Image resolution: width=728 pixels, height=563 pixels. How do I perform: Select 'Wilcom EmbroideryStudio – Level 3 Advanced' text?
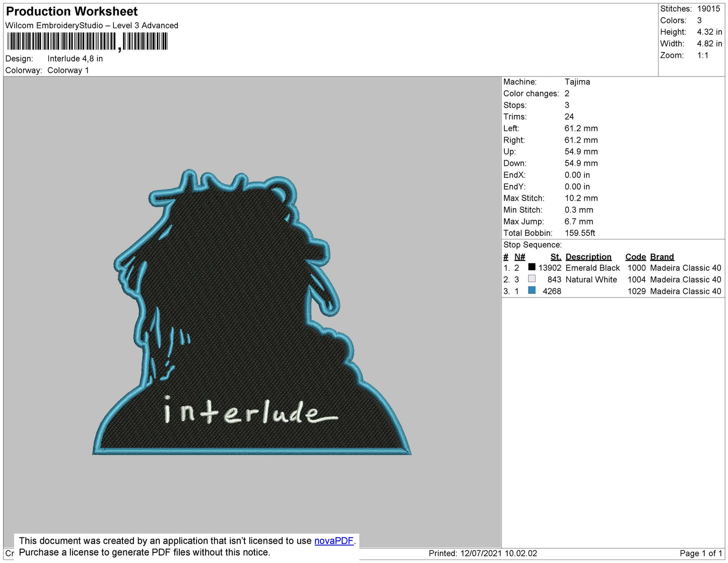92,25
